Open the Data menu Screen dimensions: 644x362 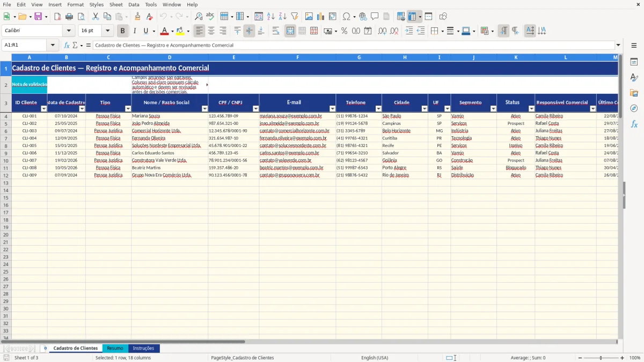134,4
